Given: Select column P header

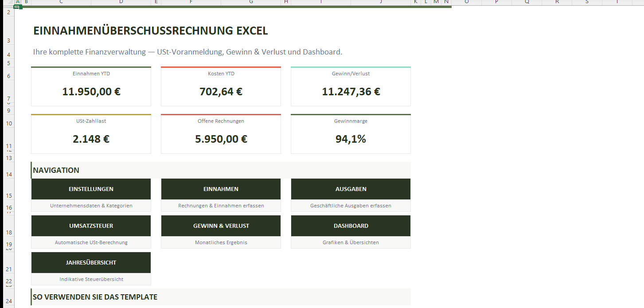Looking at the screenshot, I should pos(496,2).
